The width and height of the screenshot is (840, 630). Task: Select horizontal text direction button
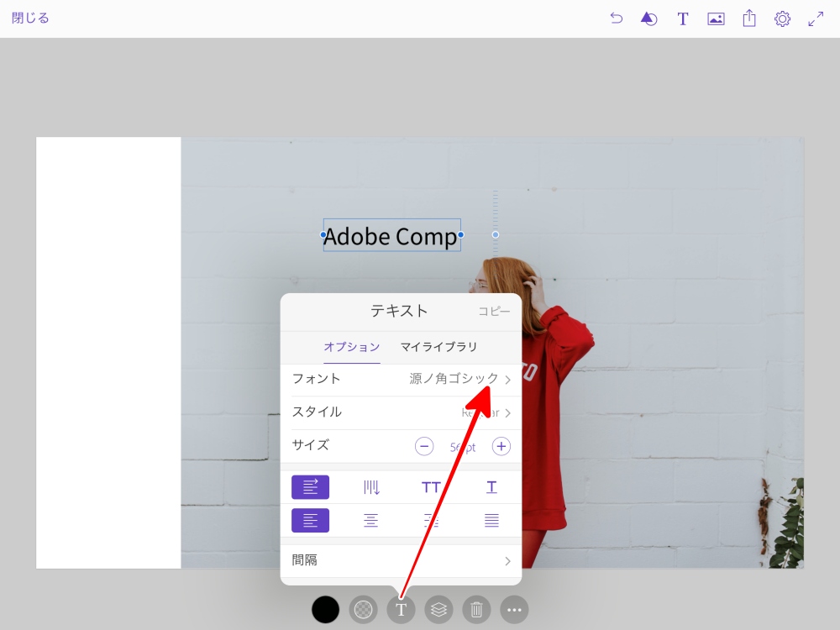click(x=310, y=487)
